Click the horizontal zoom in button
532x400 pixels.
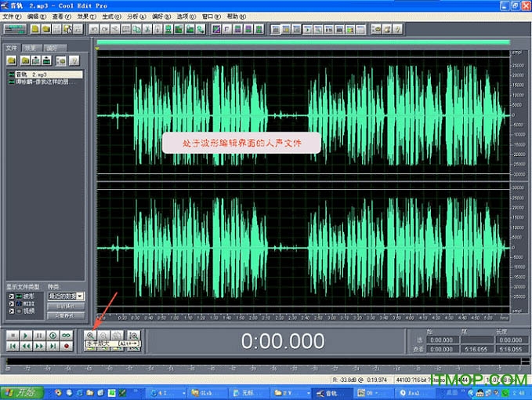(90, 335)
